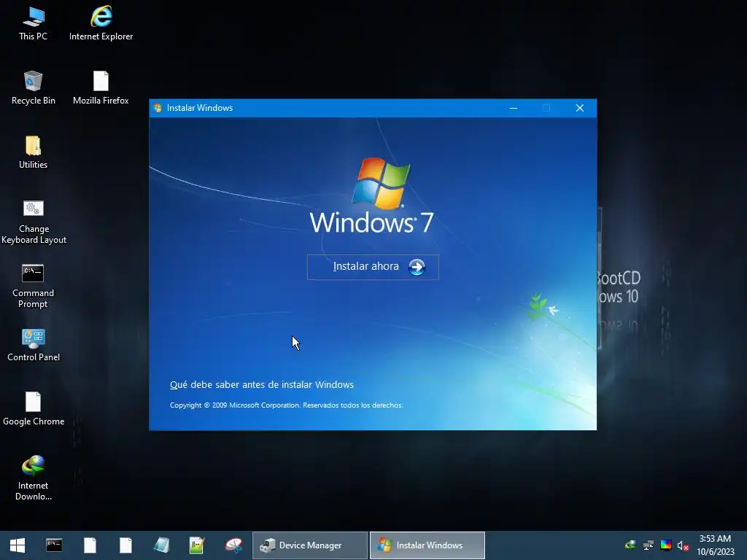747x560 pixels.
Task: Open 'Qué debe saber antes de instalar Windows' link
Action: point(262,385)
